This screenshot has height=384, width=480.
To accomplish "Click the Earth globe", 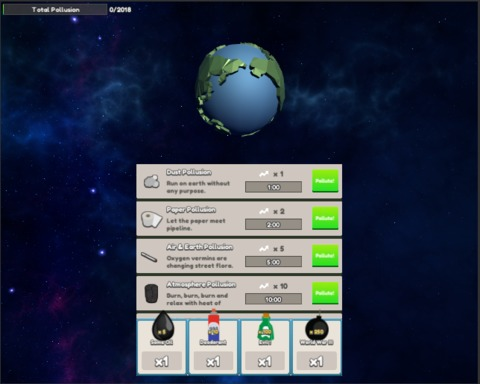I will pos(240,89).
